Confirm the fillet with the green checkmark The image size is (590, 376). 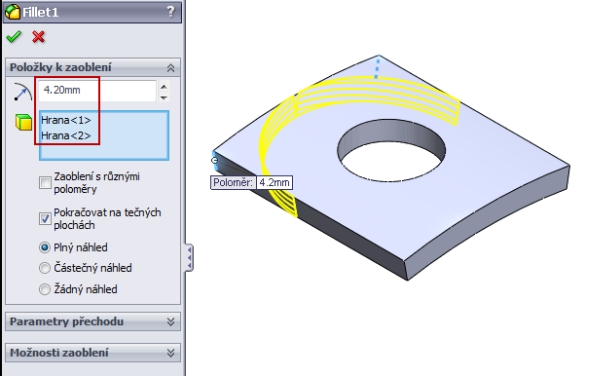[14, 37]
